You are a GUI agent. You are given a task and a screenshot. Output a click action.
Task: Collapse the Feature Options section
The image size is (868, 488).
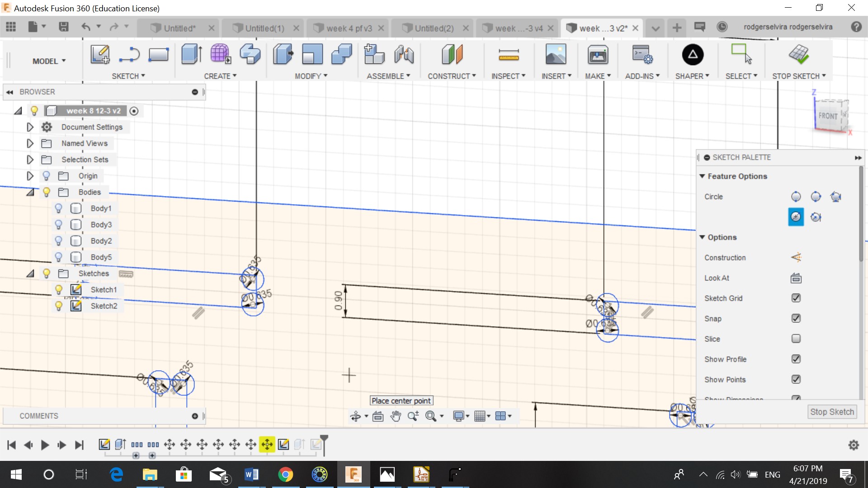click(702, 176)
